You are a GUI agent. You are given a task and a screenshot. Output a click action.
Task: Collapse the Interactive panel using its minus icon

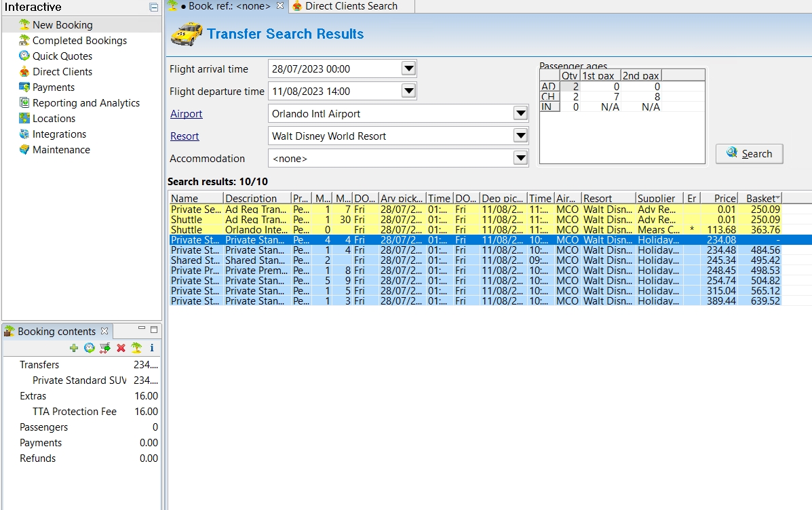click(154, 7)
